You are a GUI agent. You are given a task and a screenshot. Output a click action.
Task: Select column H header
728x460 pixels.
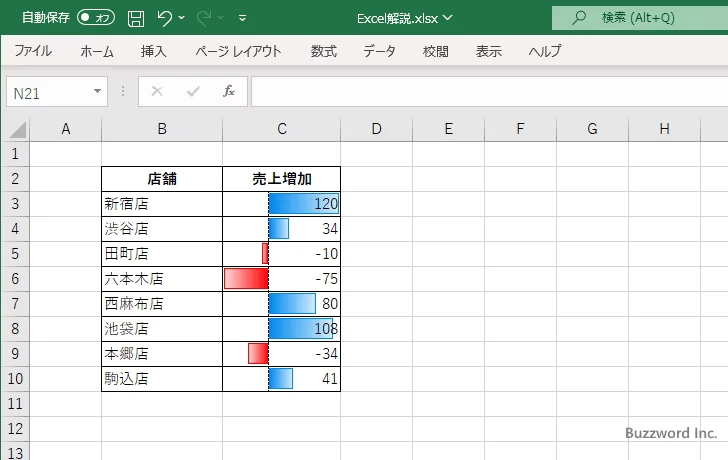tap(664, 129)
